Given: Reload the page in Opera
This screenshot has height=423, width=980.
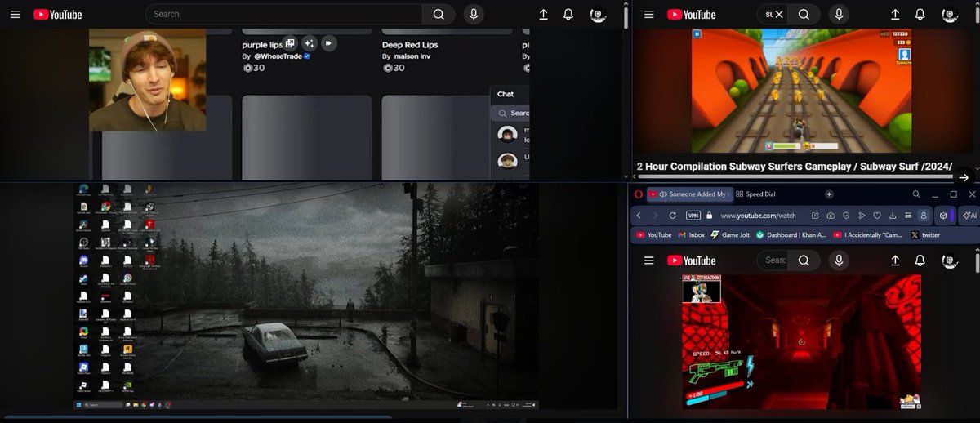Looking at the screenshot, I should pyautogui.click(x=672, y=216).
